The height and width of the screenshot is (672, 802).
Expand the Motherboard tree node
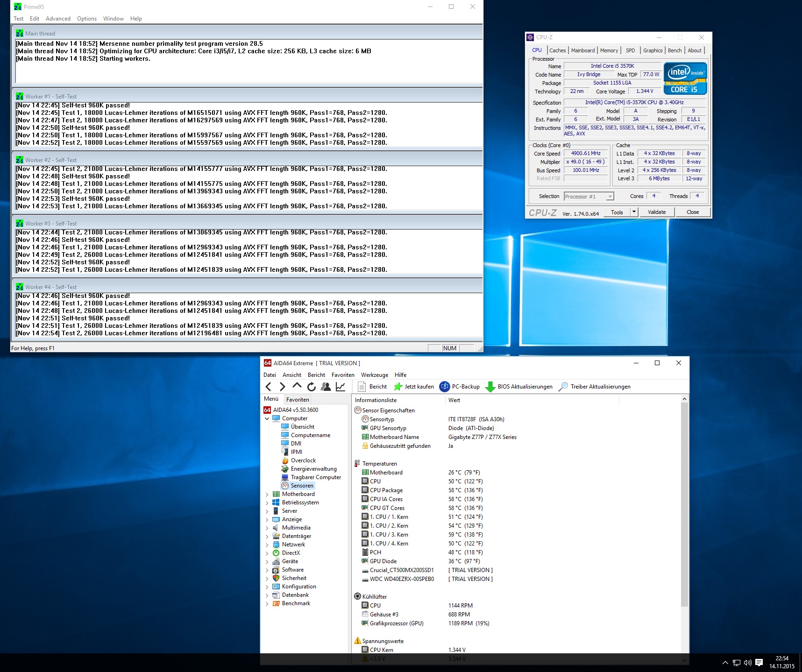point(267,494)
